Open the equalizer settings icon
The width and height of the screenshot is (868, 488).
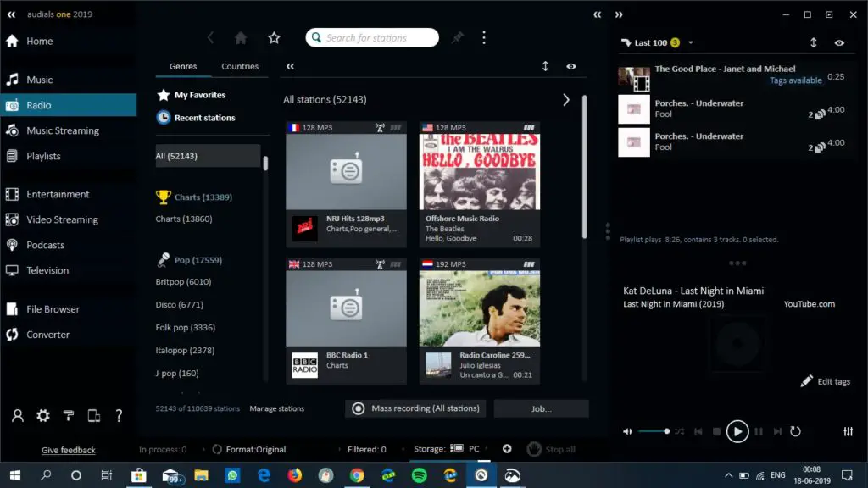pyautogui.click(x=848, y=431)
